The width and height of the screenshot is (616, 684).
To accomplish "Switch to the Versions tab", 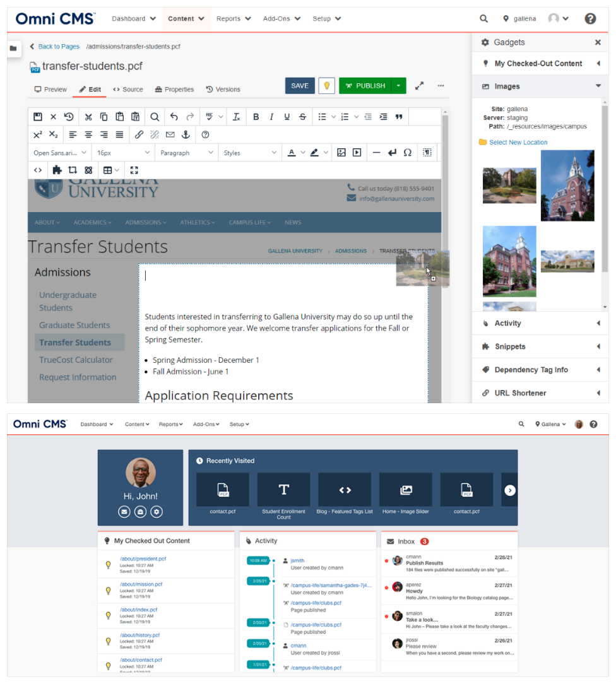I will (223, 90).
